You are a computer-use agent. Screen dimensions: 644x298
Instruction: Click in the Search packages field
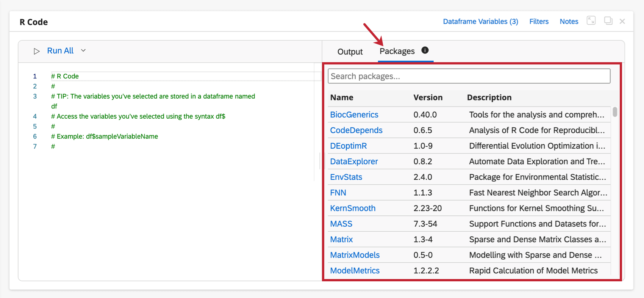coord(469,76)
